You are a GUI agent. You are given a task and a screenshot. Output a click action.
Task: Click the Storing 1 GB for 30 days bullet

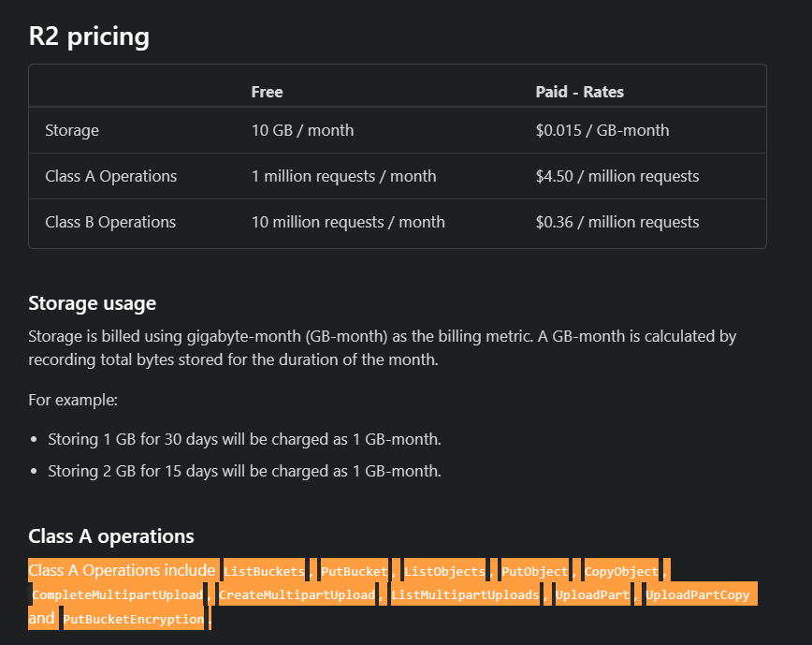point(244,439)
